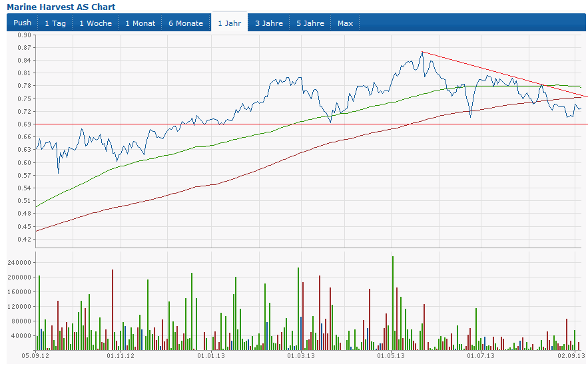Image resolution: width=588 pixels, height=366 pixels.
Task: Click the Marine Harvest AS Chart title
Action: coord(61,7)
